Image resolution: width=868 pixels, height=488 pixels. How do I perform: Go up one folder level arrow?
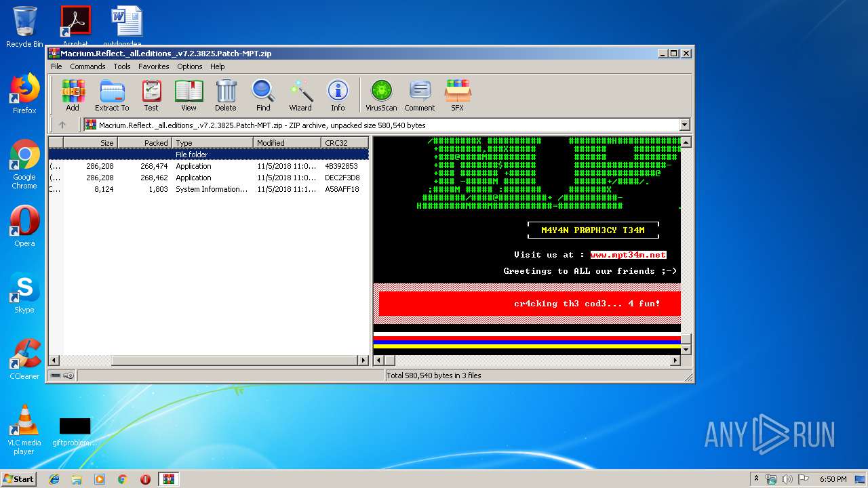click(x=62, y=125)
